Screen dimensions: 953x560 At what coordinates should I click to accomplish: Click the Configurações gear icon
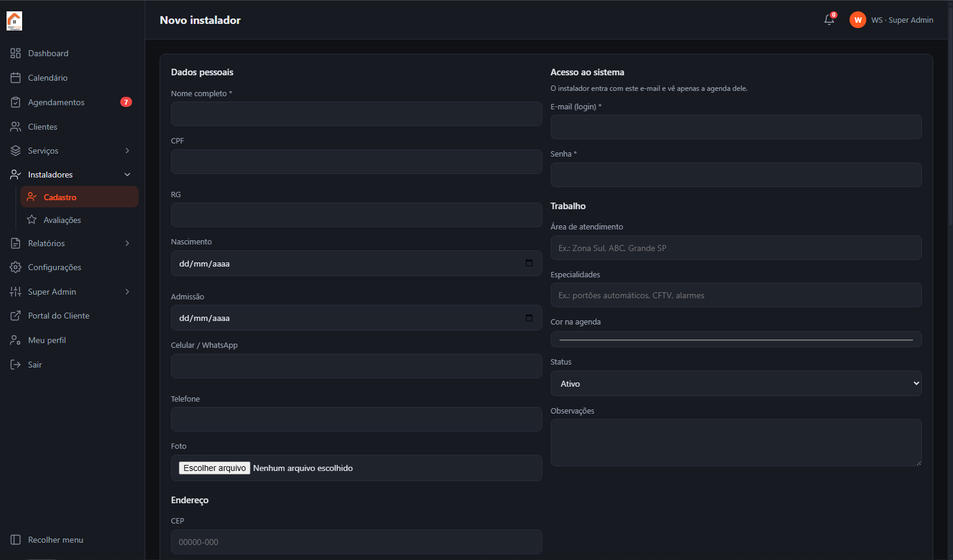[x=16, y=267]
